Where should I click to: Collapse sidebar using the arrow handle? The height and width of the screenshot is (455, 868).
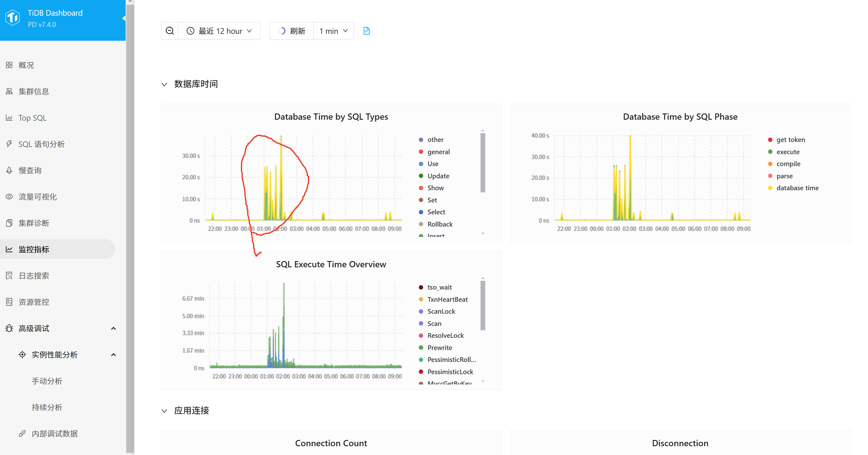pyautogui.click(x=123, y=18)
